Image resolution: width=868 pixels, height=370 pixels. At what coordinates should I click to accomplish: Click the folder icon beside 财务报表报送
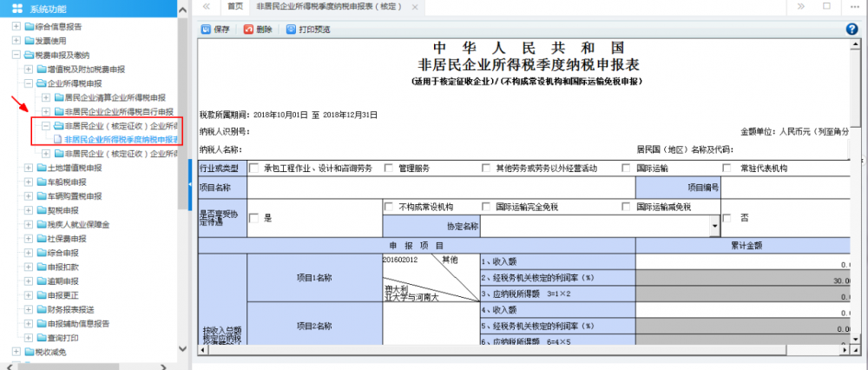pyautogui.click(x=42, y=309)
